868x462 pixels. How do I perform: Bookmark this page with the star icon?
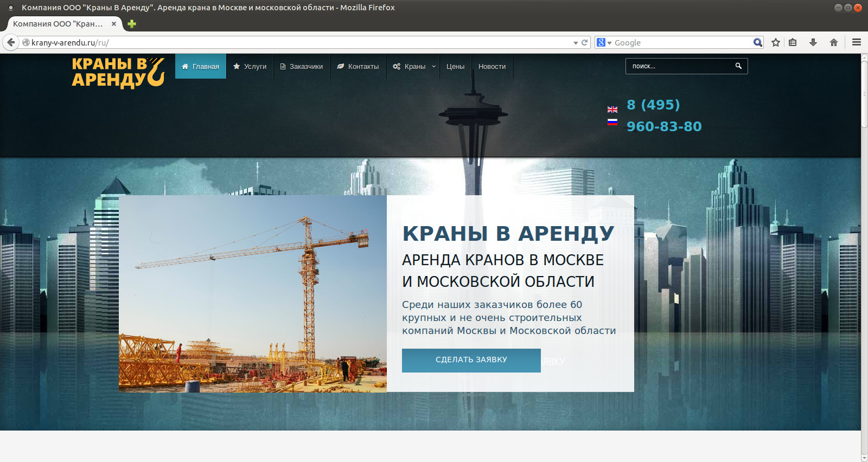[x=776, y=42]
